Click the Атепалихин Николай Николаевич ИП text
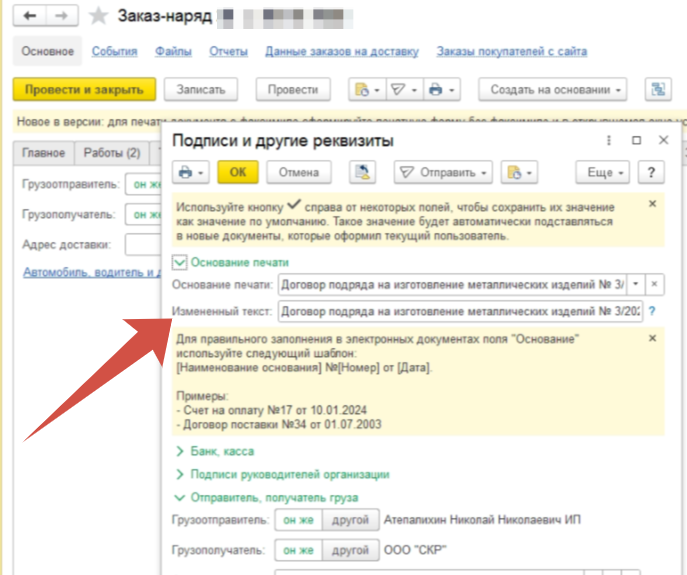The image size is (687, 575). 482,520
